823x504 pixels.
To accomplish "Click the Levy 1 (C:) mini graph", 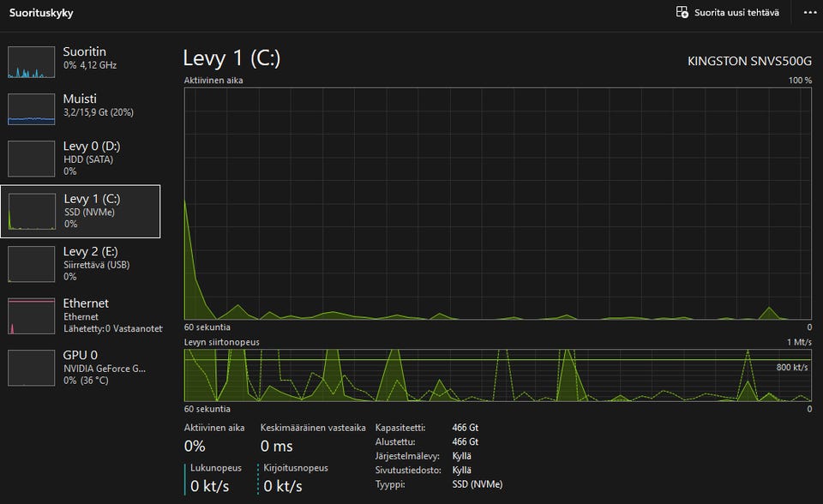I will (32, 212).
